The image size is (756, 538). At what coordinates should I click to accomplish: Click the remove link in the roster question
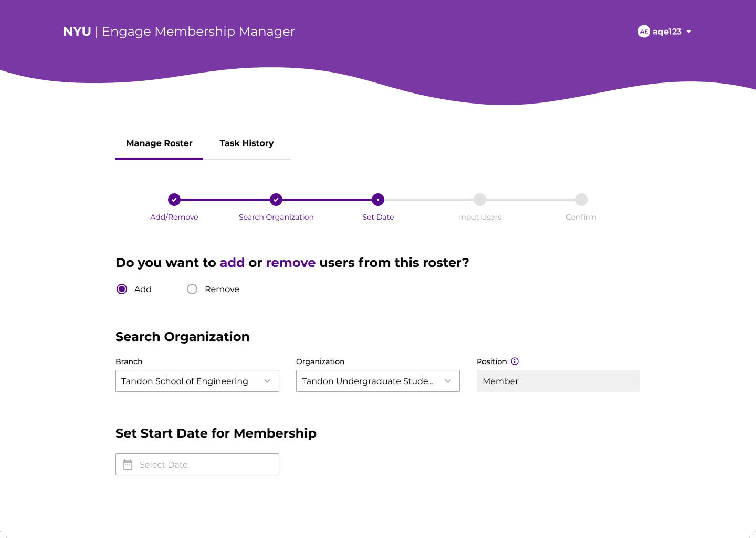point(290,263)
